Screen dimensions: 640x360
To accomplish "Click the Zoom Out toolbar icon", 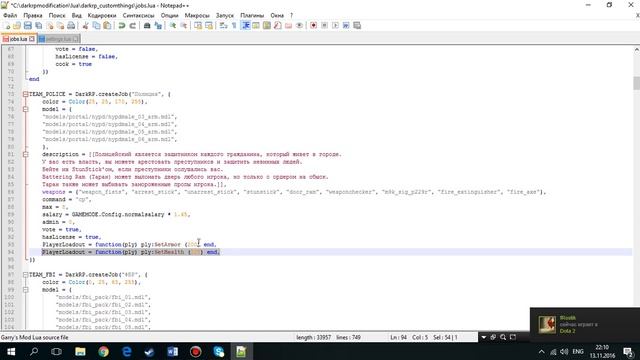I will pyautogui.click(x=184, y=26).
